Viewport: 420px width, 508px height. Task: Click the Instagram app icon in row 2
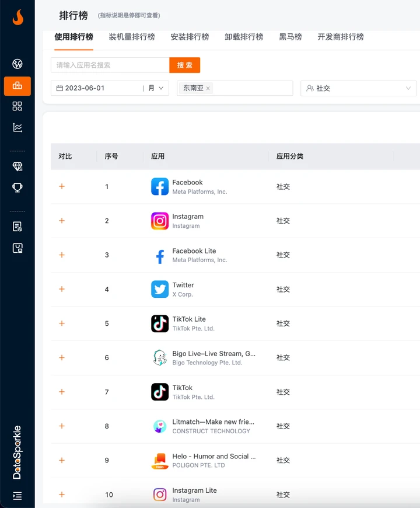pos(160,221)
